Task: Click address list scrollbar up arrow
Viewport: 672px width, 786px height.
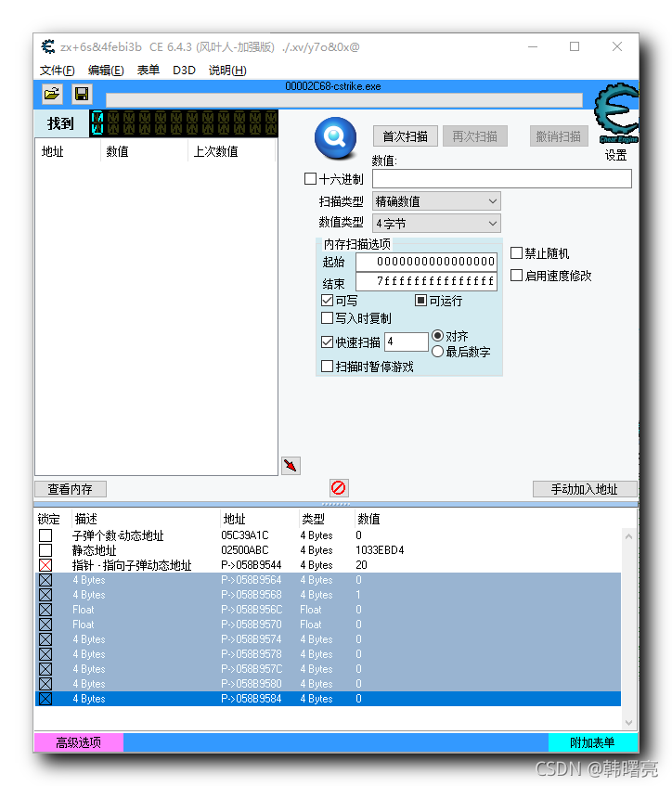Action: pos(629,536)
